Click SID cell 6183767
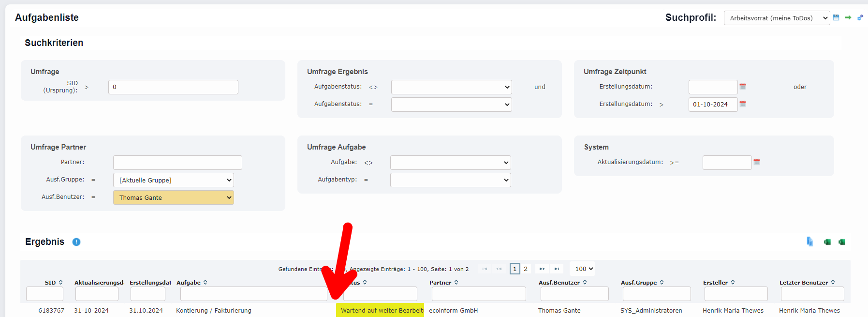Image resolution: width=868 pixels, height=317 pixels. click(x=51, y=311)
